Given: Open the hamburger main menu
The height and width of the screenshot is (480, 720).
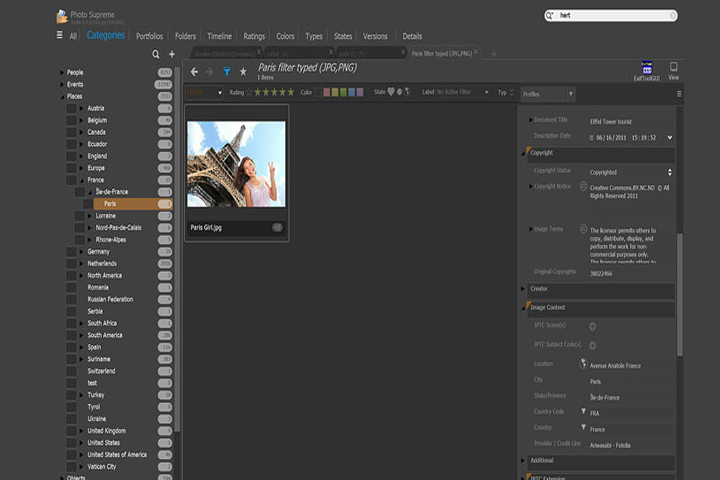Looking at the screenshot, I should click(x=59, y=35).
